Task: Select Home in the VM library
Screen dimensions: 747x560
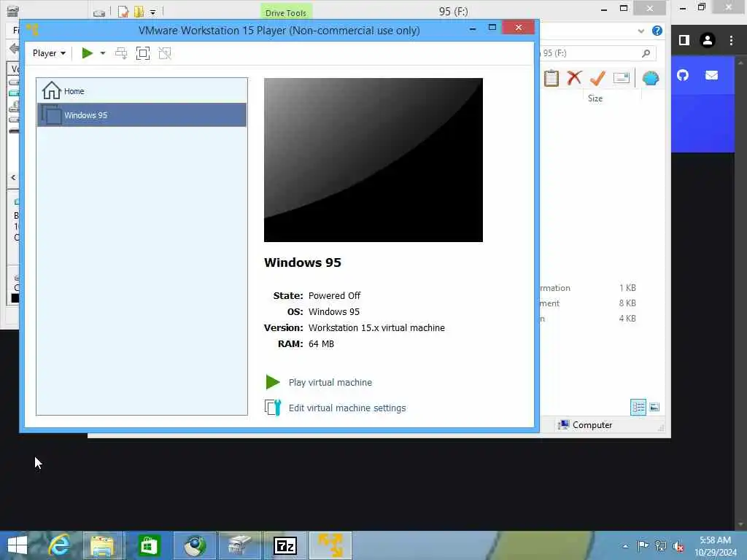Action: 142,90
